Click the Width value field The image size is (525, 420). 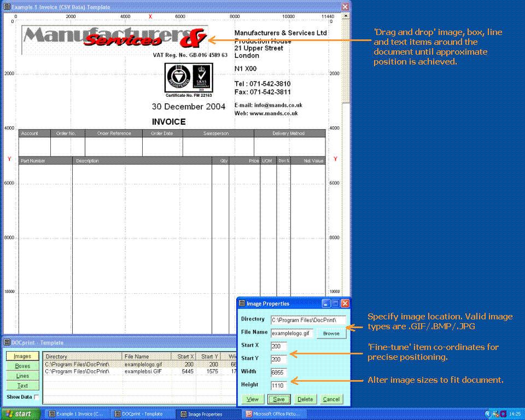[x=279, y=372]
